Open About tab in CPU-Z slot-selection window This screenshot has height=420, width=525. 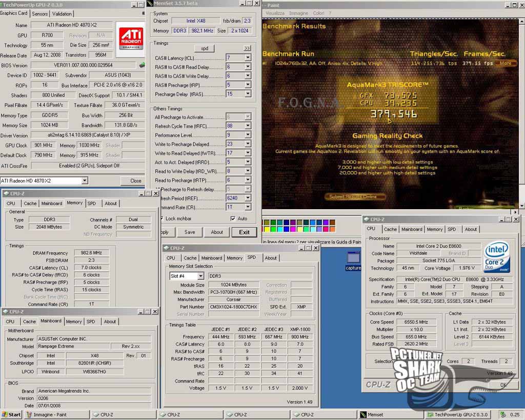click(x=271, y=258)
